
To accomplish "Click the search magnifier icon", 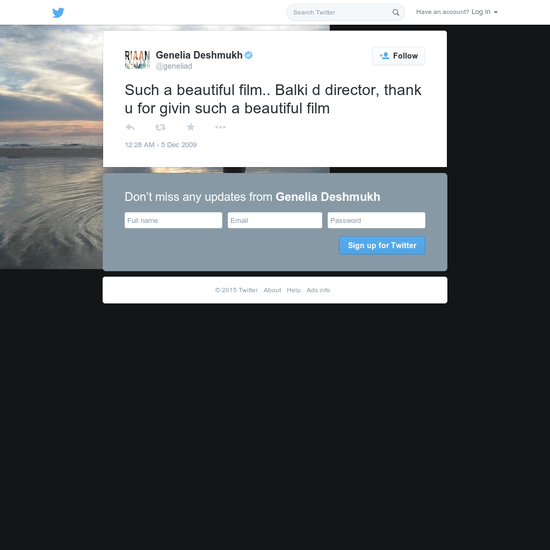I will [395, 12].
